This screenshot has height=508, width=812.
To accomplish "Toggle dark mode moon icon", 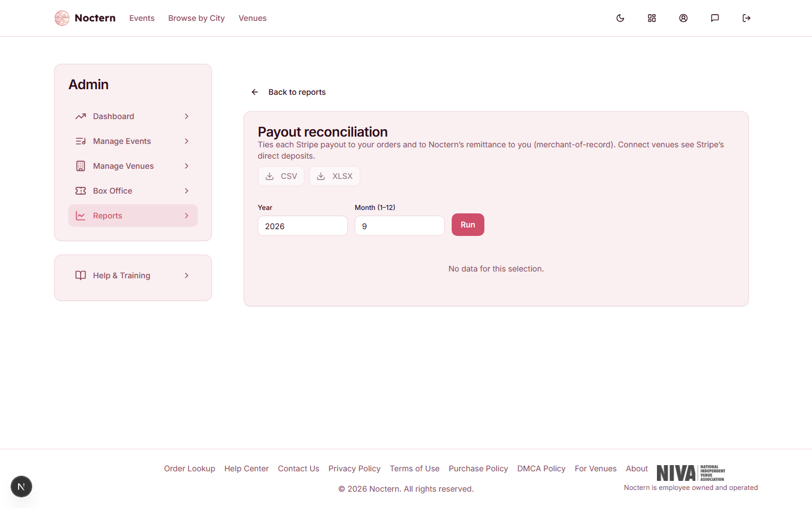I will (x=620, y=18).
